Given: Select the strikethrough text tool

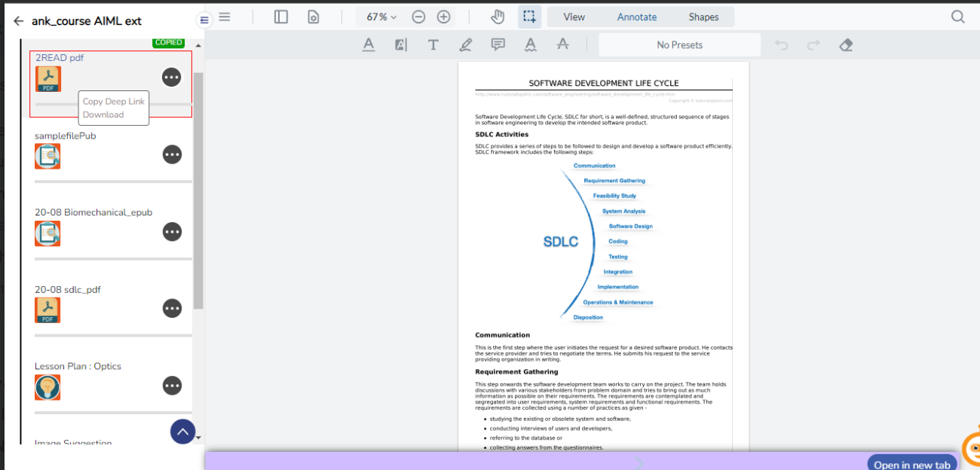Looking at the screenshot, I should [x=562, y=44].
